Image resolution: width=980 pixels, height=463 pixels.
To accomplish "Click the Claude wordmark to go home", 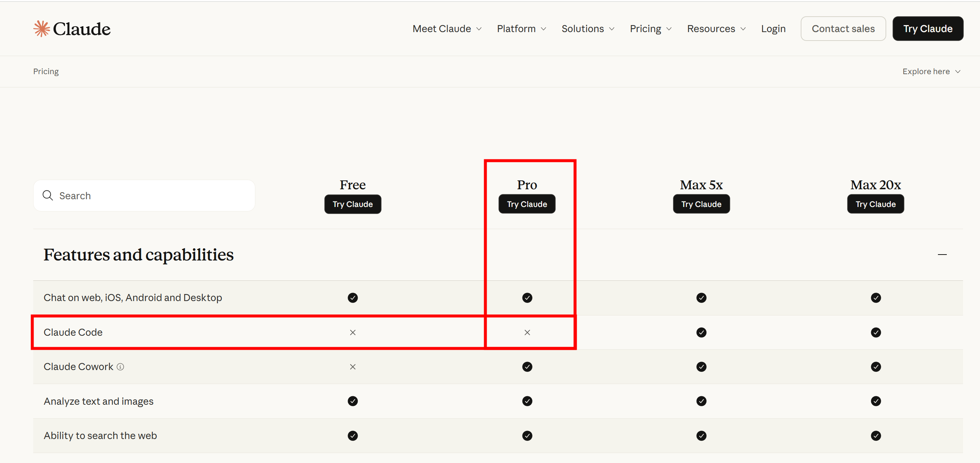I will pyautogui.click(x=82, y=28).
